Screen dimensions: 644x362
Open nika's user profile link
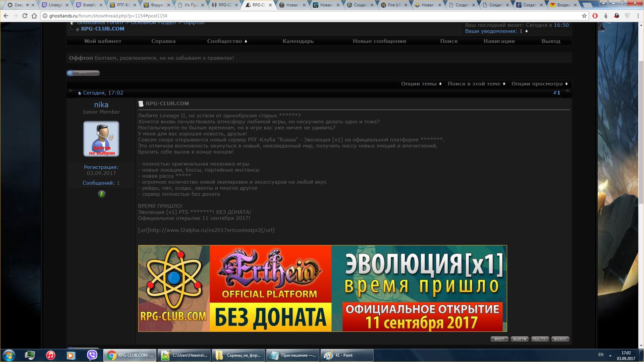tap(101, 105)
